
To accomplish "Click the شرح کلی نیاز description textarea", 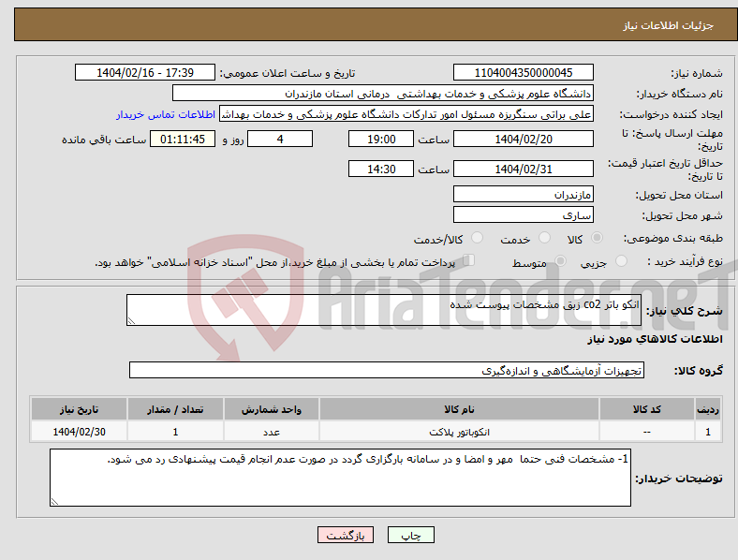I will coord(384,310).
